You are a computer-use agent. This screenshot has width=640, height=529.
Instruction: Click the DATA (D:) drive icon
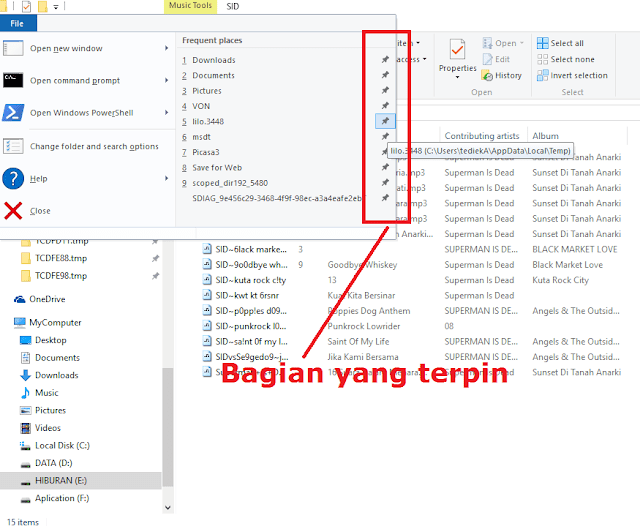[x=25, y=464]
